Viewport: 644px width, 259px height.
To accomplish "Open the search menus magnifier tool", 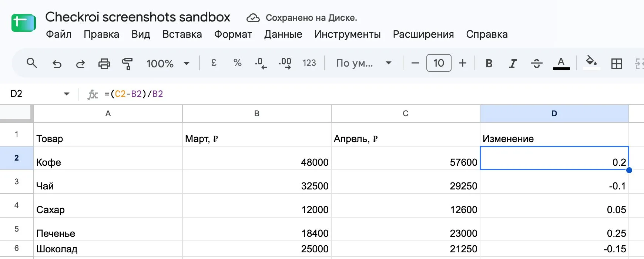I will pyautogui.click(x=32, y=63).
